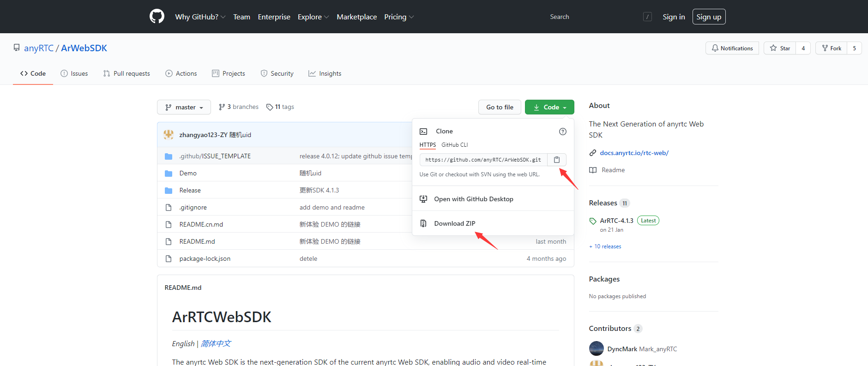The image size is (868, 366).
Task: Open the Contributors section heading
Action: [x=610, y=329]
